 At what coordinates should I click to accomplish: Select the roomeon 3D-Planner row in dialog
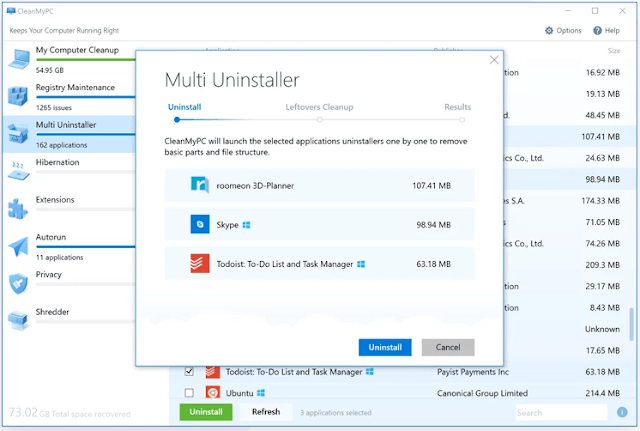(320, 185)
